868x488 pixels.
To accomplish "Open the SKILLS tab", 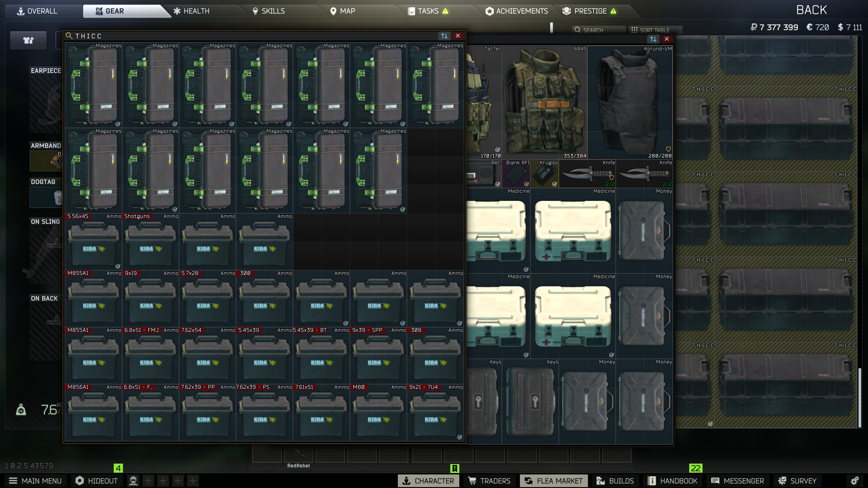I will pyautogui.click(x=269, y=11).
